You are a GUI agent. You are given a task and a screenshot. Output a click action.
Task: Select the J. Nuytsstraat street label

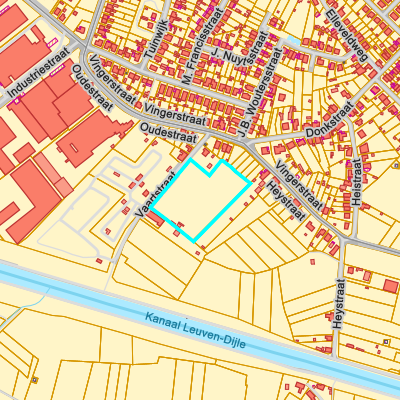241,49
